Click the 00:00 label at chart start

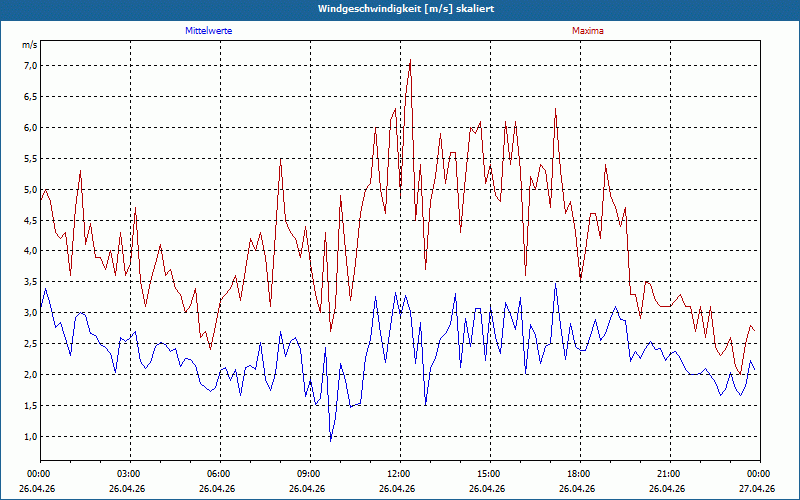click(x=41, y=473)
